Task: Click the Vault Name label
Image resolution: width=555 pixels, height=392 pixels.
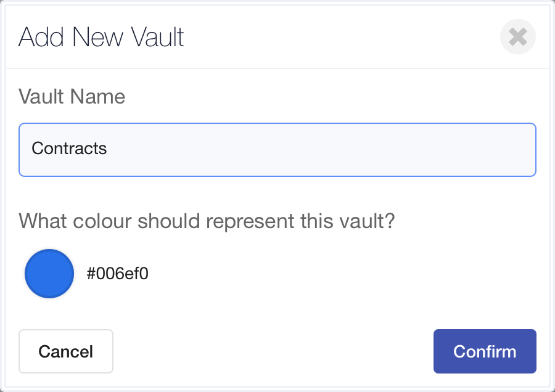Action: (72, 97)
